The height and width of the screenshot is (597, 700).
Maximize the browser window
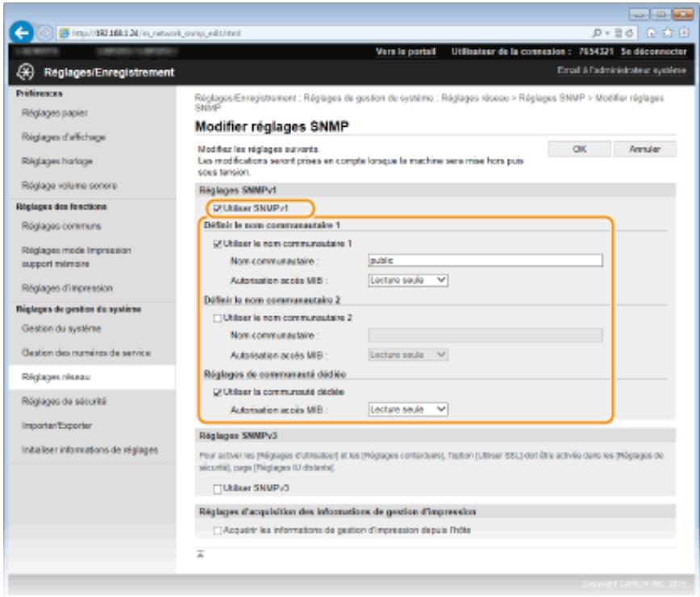[660, 15]
